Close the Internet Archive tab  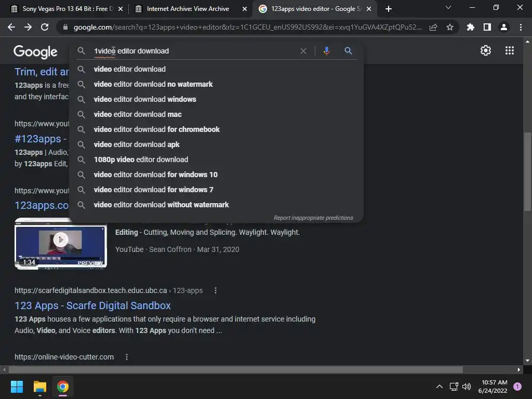tap(245, 9)
